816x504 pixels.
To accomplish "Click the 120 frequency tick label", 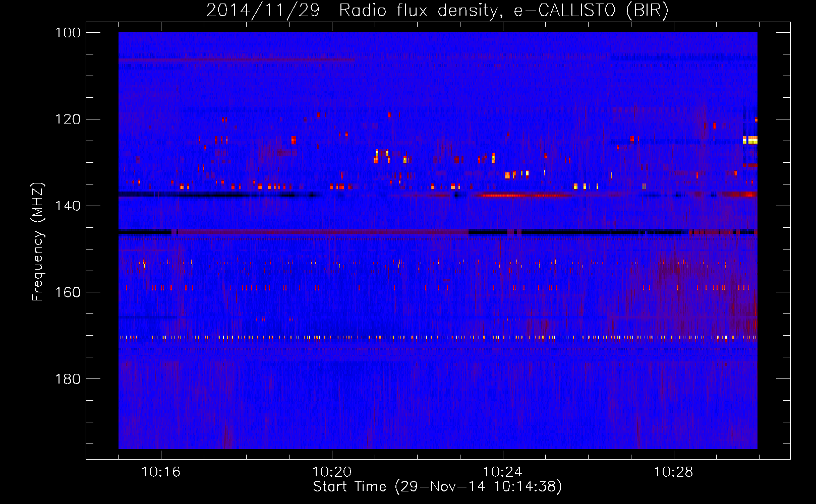I will pos(68,119).
